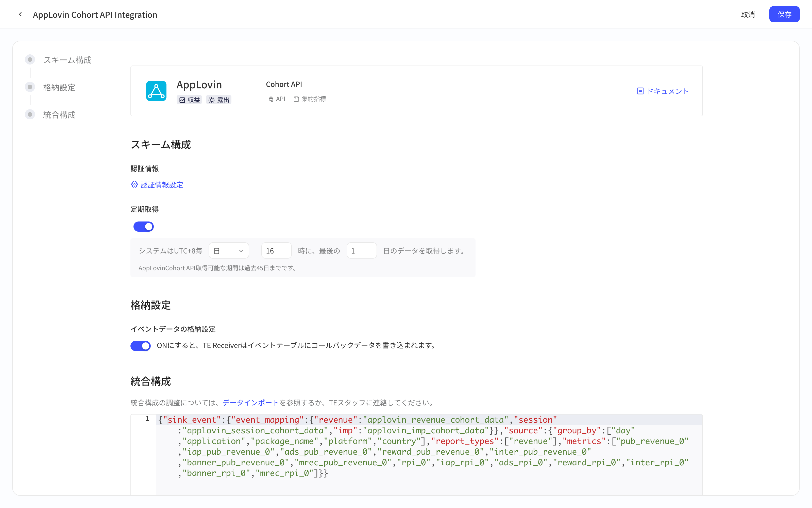
Task: Click the Cohort API heading text
Action: (284, 84)
